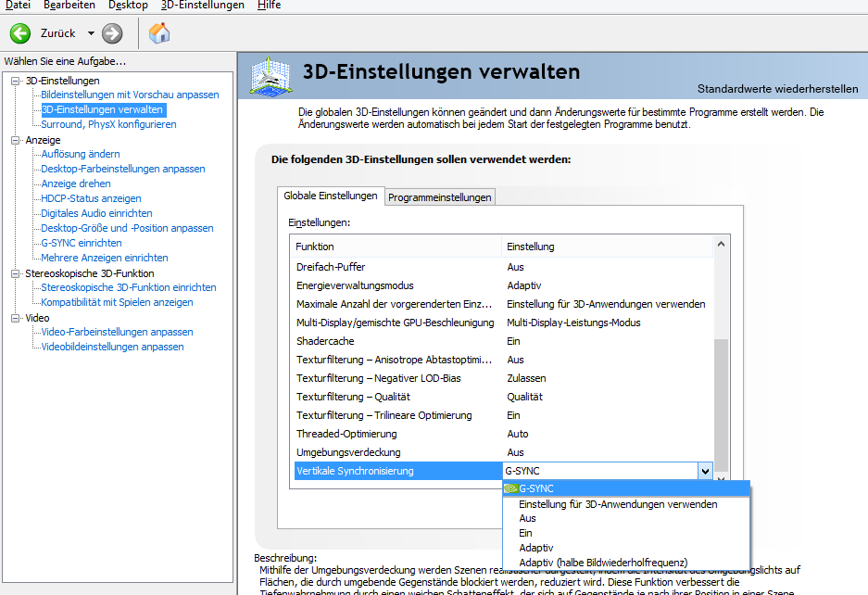Screen dimensions: 868x595
Task: Choose Adaptiv (halbe Bildwiederholfrequenz) option
Action: pyautogui.click(x=626, y=563)
